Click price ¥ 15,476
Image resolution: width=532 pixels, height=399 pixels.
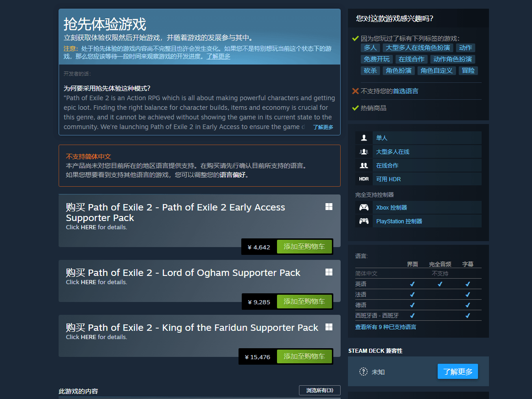[x=257, y=357]
